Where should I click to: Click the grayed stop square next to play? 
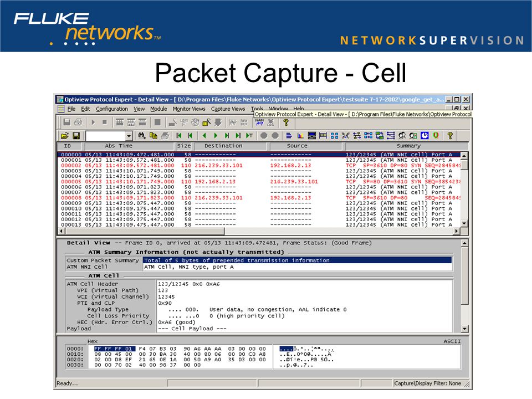105,122
